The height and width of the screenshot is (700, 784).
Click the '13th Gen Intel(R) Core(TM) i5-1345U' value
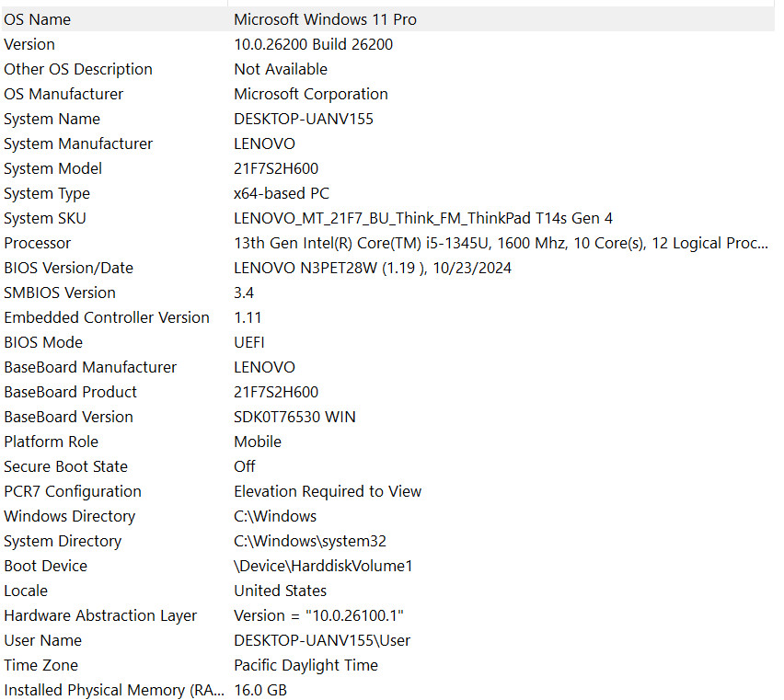coord(501,244)
